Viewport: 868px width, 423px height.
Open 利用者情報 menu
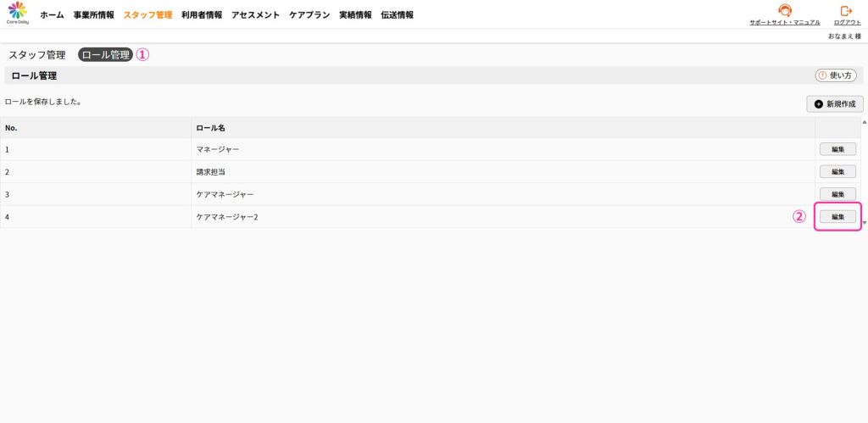click(202, 15)
